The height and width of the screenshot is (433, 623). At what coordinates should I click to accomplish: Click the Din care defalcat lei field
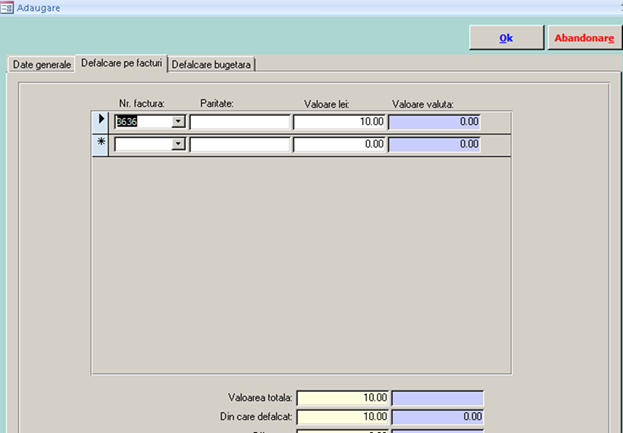point(343,416)
